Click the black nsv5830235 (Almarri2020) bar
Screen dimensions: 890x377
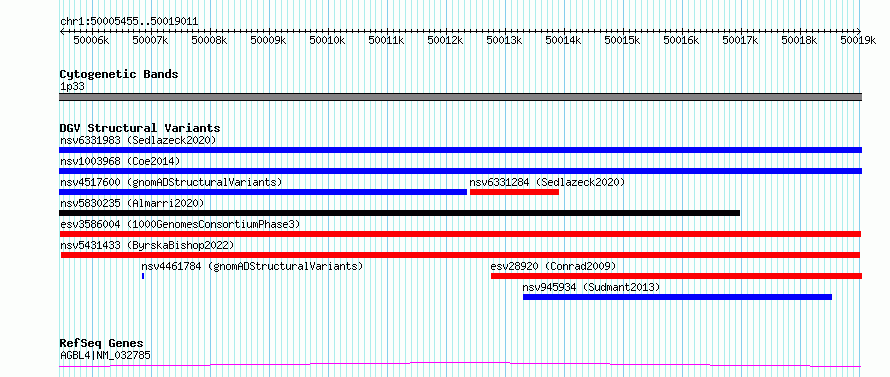tap(400, 213)
